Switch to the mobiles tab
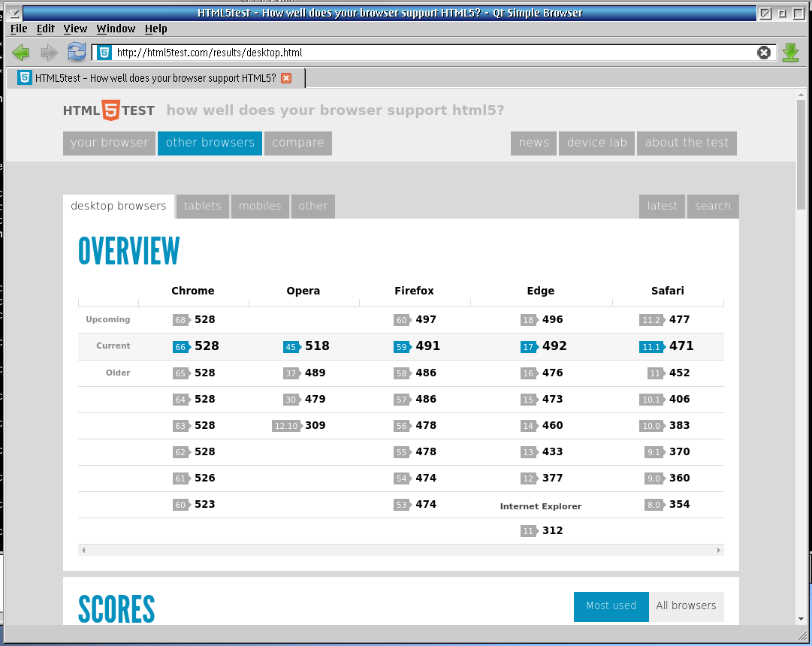This screenshot has height=646, width=812. click(x=260, y=206)
